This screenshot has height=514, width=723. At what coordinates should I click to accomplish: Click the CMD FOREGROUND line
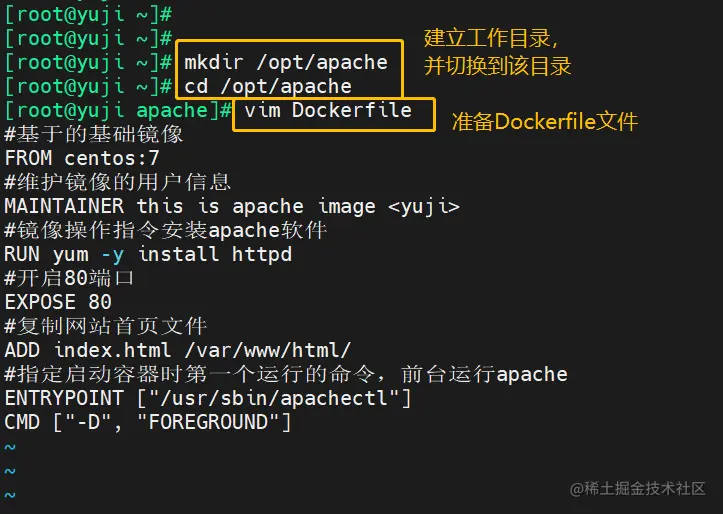coord(148,422)
